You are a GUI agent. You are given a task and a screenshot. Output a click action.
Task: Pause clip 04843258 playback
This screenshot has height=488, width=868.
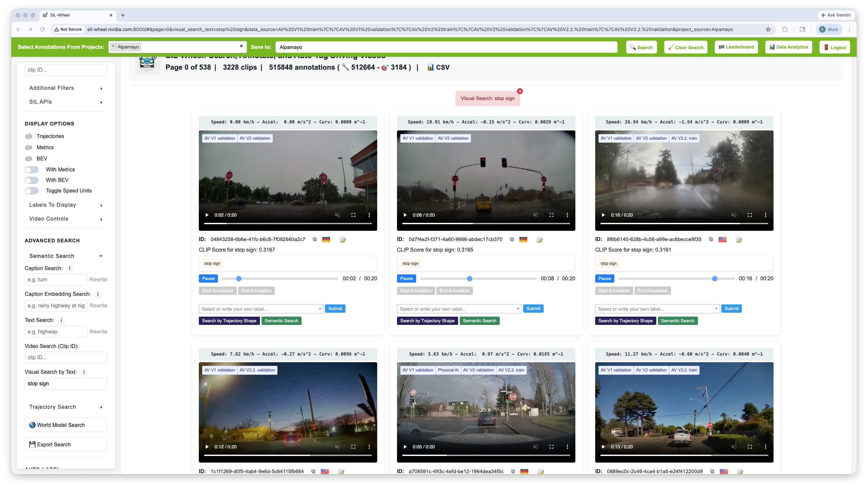pos(208,279)
